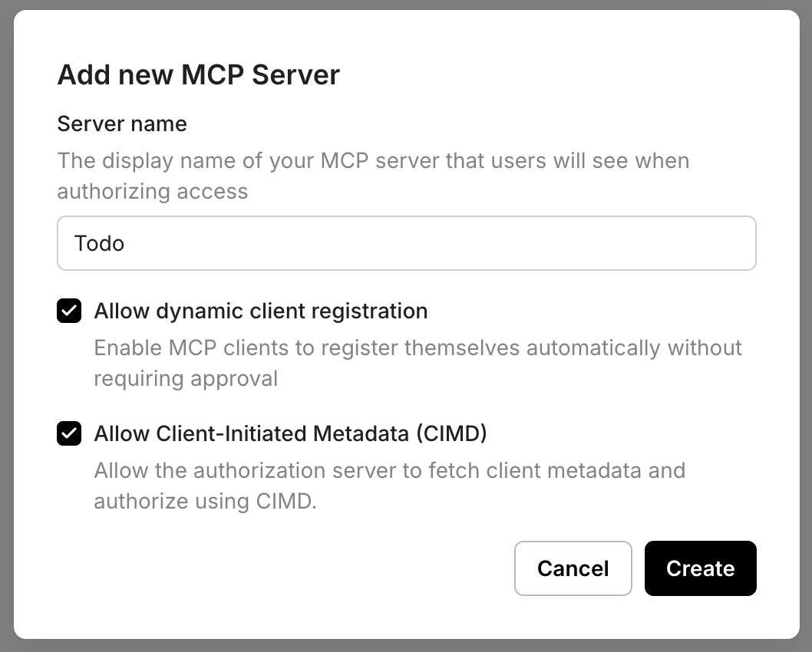The height and width of the screenshot is (652, 812).
Task: Click the 'Allow dynamic client registration' label
Action: [260, 311]
